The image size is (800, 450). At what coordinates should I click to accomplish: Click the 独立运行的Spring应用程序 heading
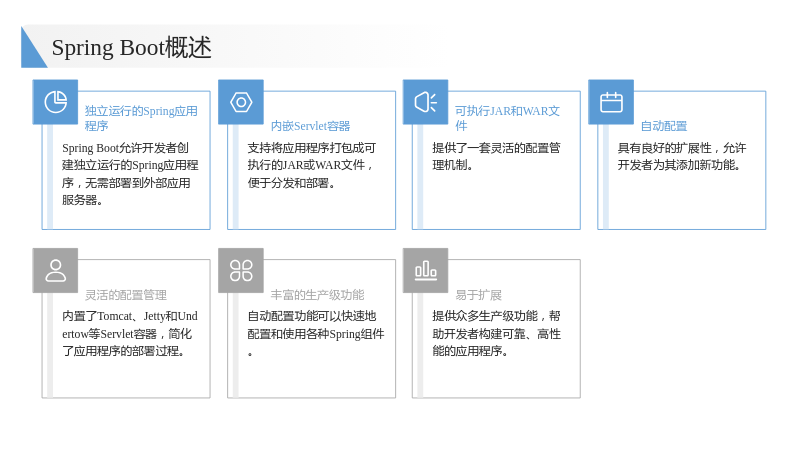pos(141,118)
